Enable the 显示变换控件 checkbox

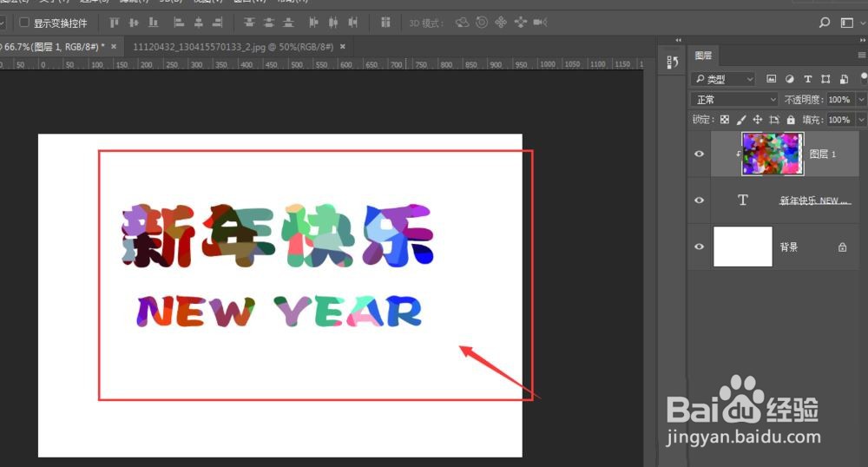[24, 23]
